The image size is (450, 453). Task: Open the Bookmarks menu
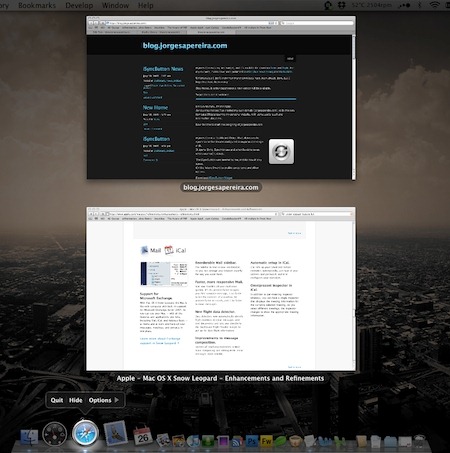37,5
